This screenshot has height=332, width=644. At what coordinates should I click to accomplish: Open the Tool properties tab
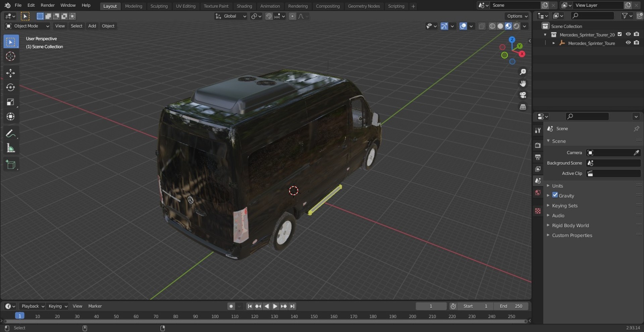538,130
